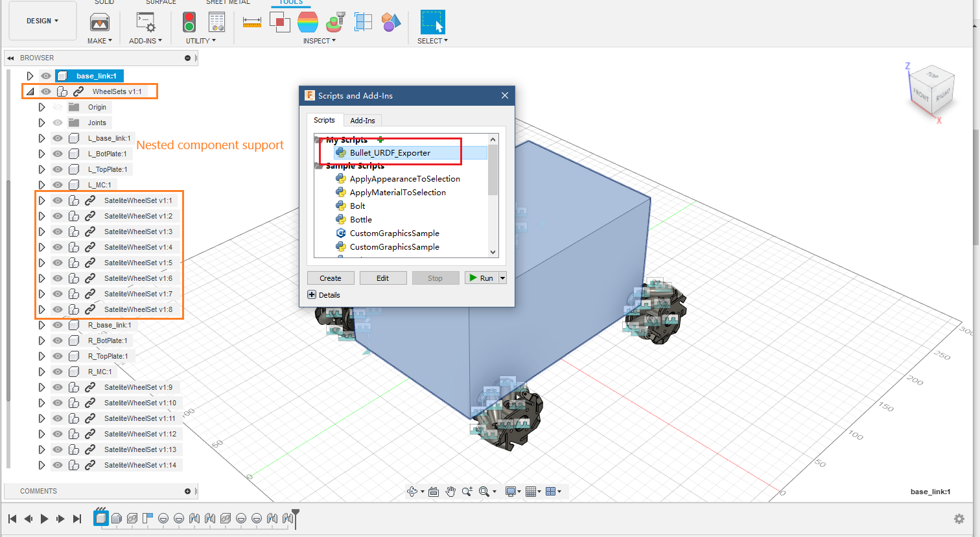Collapse WheelSets v1:1 tree node
980x537 pixels.
(30, 91)
